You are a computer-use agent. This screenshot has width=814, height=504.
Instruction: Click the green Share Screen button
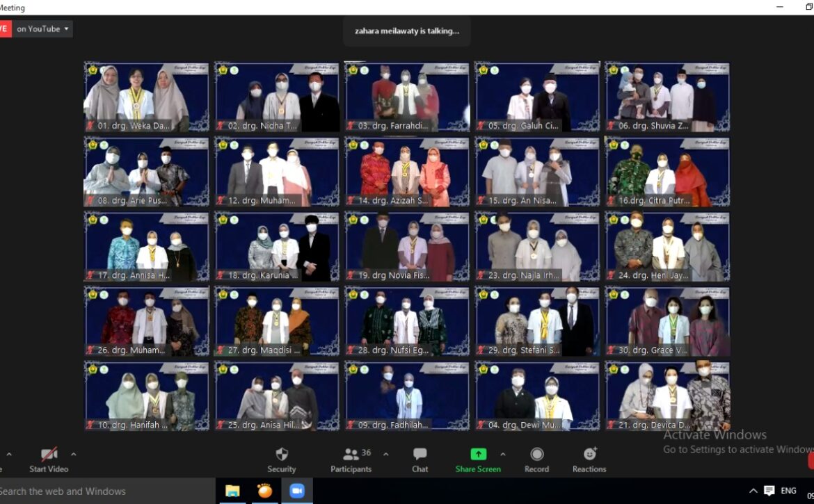[478, 460]
